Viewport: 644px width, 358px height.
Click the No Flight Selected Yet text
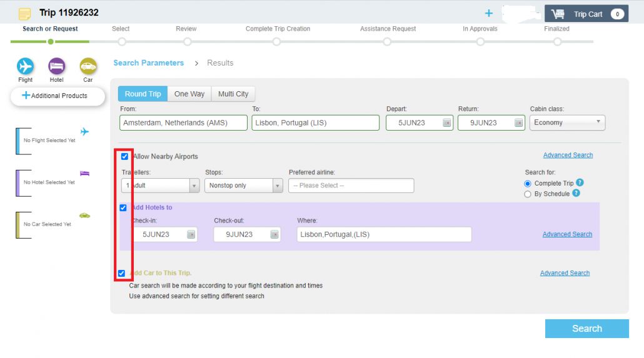pos(49,141)
